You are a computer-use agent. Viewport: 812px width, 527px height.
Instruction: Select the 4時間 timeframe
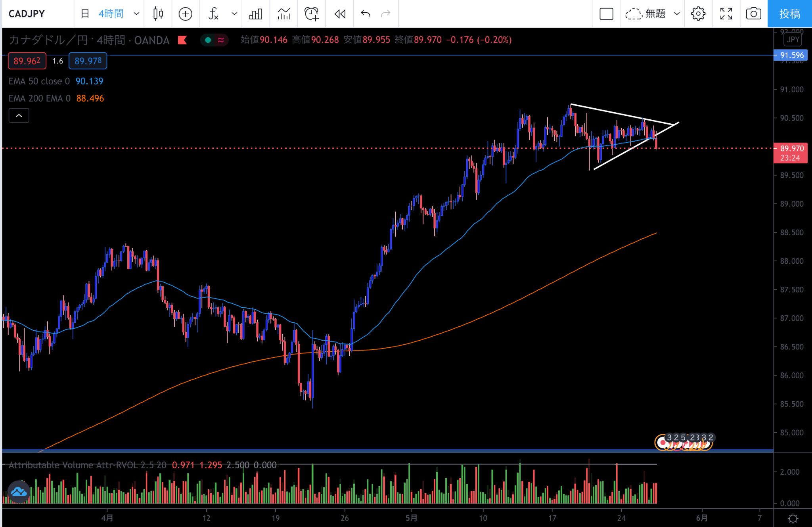pyautogui.click(x=111, y=14)
